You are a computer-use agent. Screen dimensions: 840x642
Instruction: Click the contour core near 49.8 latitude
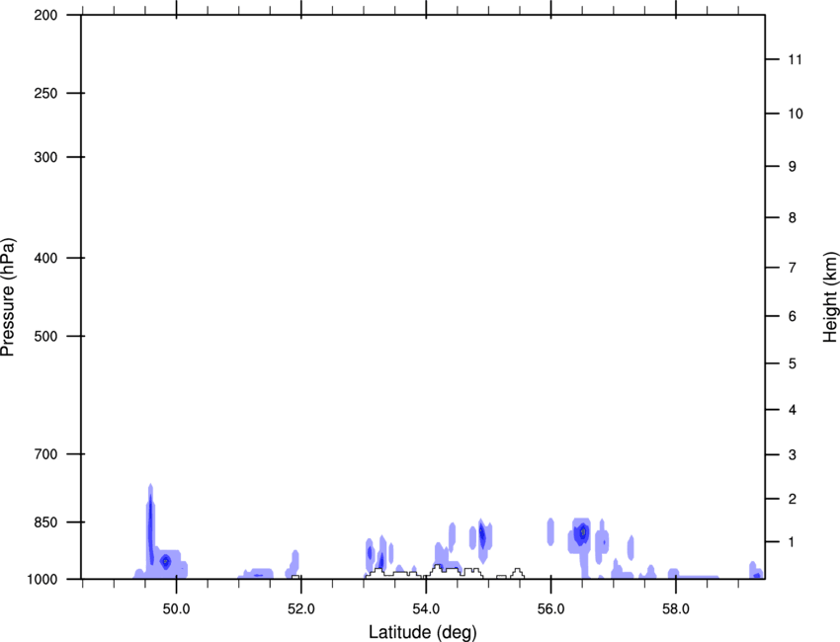tap(166, 561)
